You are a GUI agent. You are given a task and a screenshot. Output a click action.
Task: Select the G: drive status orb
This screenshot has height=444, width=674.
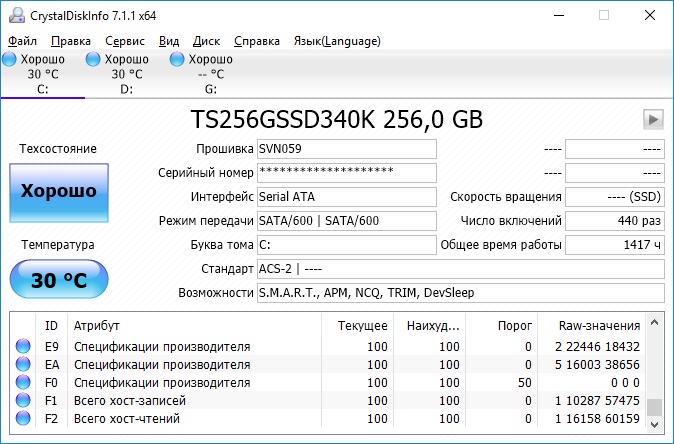click(178, 60)
